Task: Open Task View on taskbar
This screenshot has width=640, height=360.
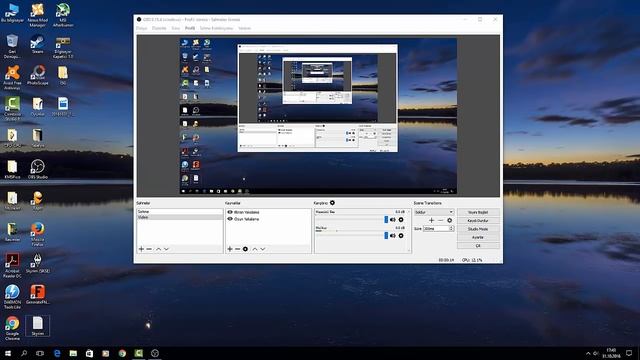Action: coord(40,353)
